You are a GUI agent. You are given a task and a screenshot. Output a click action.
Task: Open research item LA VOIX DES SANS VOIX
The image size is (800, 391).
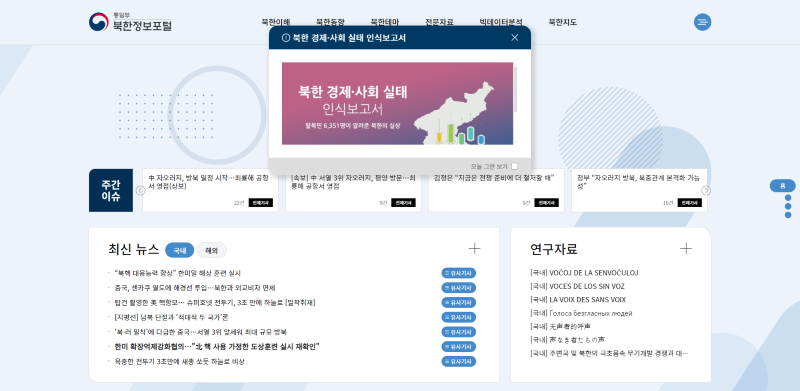coord(578,300)
